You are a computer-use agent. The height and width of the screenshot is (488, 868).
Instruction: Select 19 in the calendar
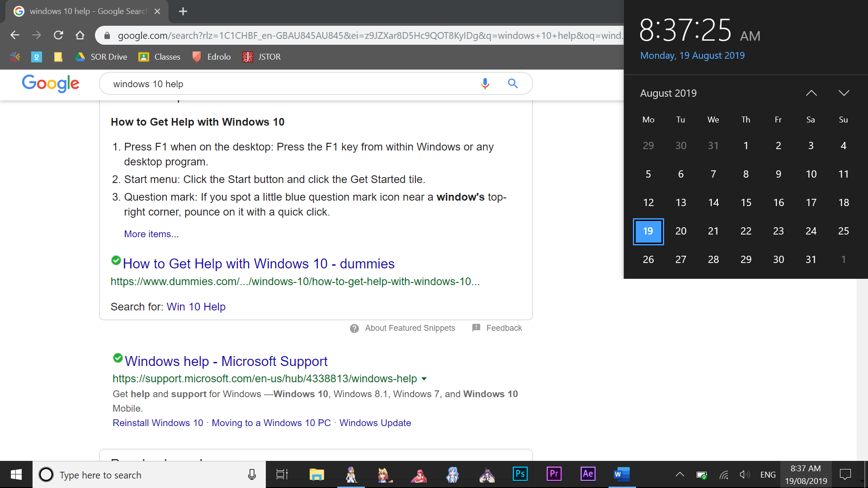tap(648, 231)
